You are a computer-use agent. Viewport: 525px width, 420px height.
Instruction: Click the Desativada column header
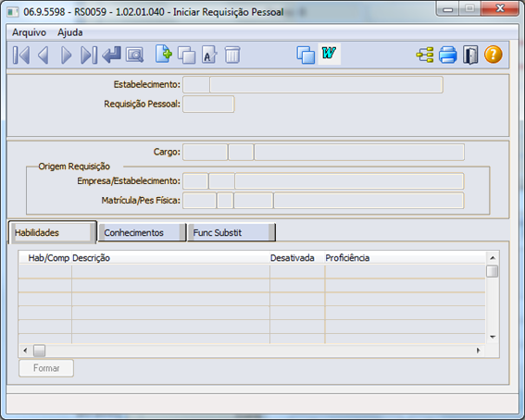point(293,258)
